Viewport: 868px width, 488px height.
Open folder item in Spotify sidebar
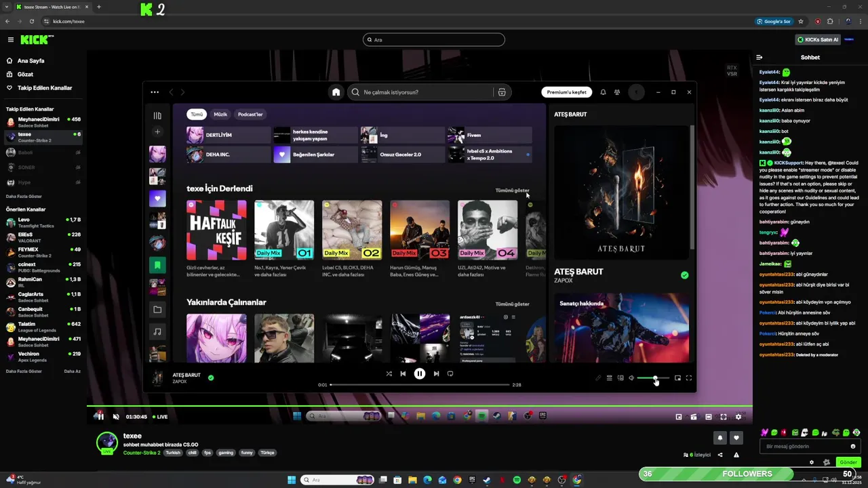point(157,310)
